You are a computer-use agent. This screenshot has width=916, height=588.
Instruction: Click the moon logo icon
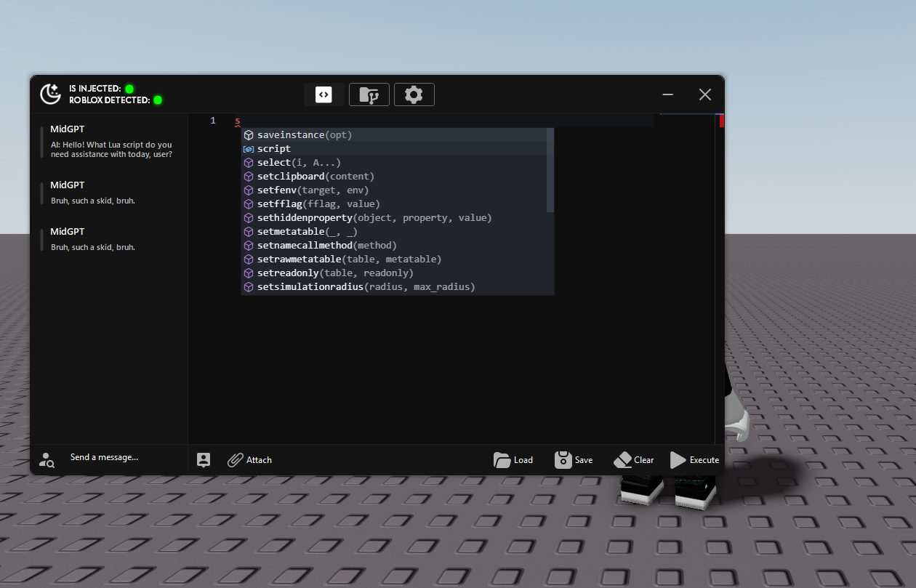(x=50, y=94)
